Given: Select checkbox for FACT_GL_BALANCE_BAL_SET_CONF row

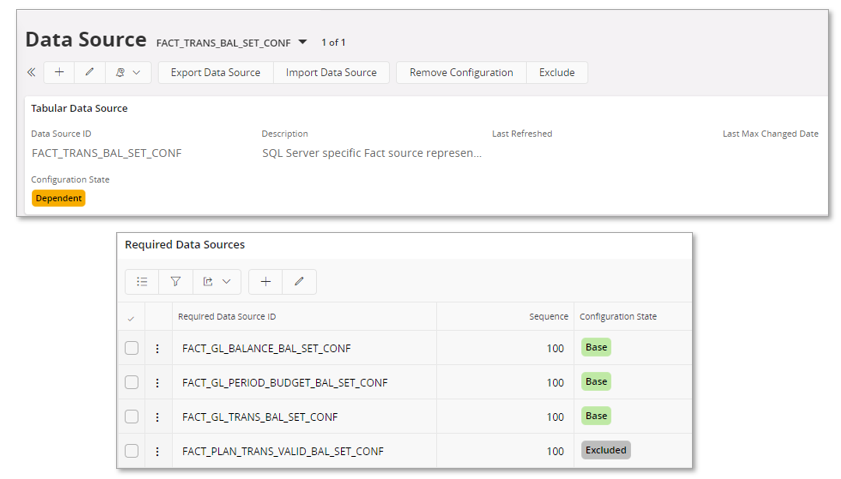Looking at the screenshot, I should click(x=132, y=349).
